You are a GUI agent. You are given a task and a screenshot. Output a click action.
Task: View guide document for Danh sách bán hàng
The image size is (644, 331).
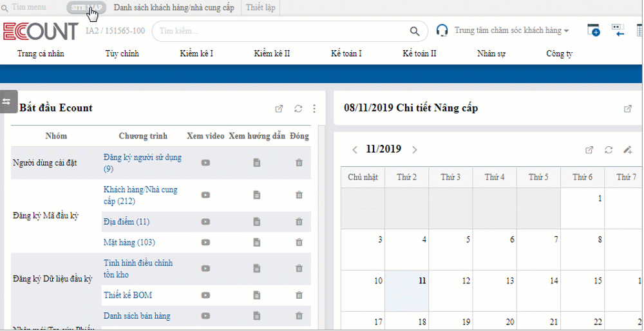point(257,316)
